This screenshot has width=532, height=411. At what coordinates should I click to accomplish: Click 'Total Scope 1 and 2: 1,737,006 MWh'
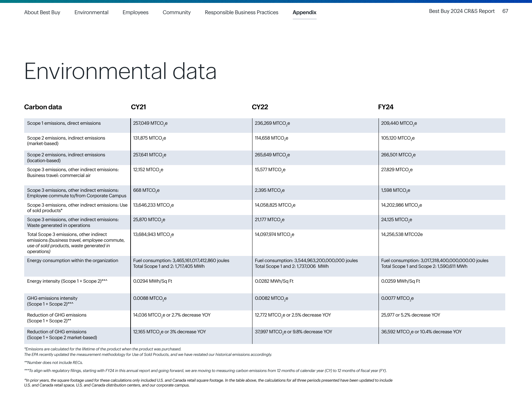pyautogui.click(x=292, y=266)
